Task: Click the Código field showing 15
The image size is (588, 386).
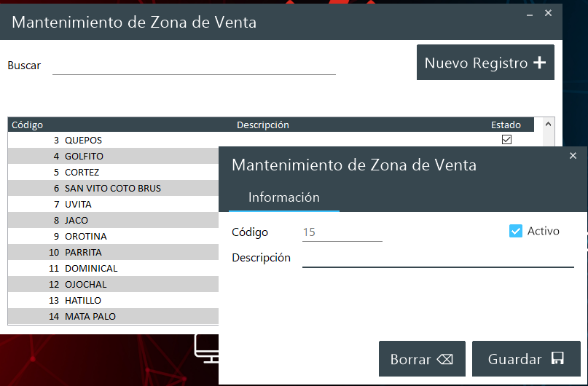Action: click(342, 232)
